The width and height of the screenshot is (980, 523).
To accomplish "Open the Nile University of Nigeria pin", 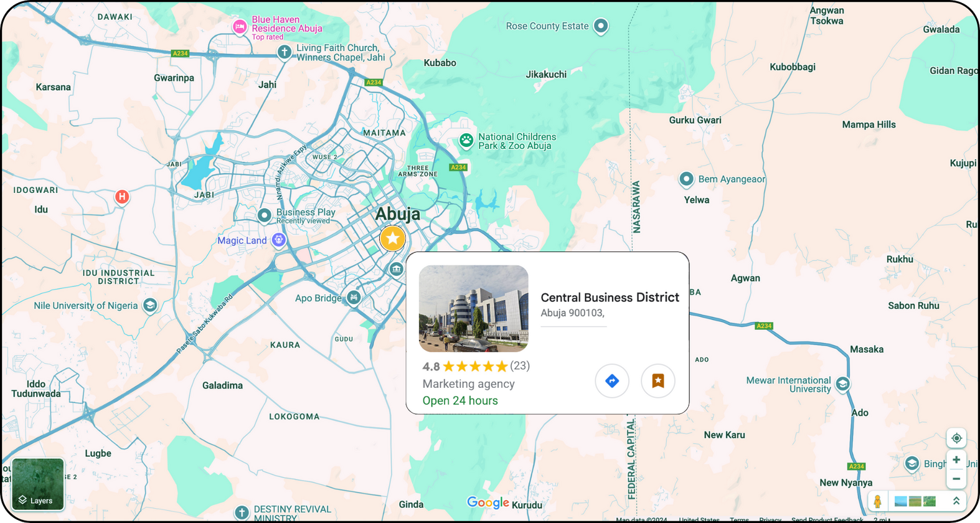I will tap(149, 305).
